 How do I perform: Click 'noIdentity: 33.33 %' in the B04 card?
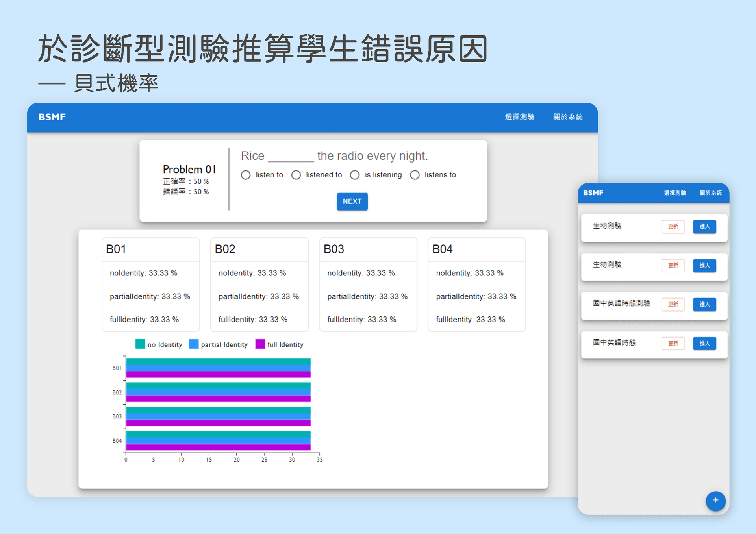click(x=469, y=273)
